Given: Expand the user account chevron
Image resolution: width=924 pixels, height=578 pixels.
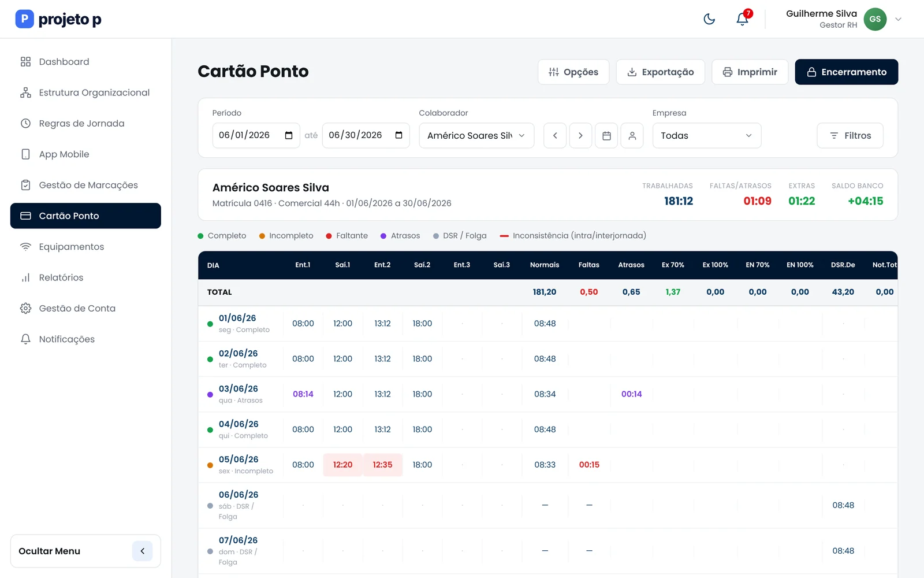Looking at the screenshot, I should tap(898, 19).
